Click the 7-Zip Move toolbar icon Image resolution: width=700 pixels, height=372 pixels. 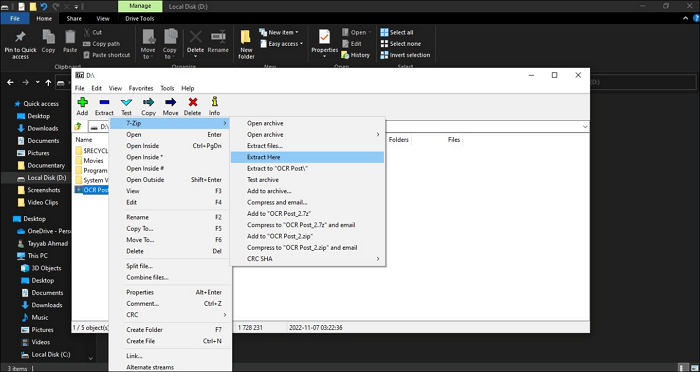coord(170,107)
